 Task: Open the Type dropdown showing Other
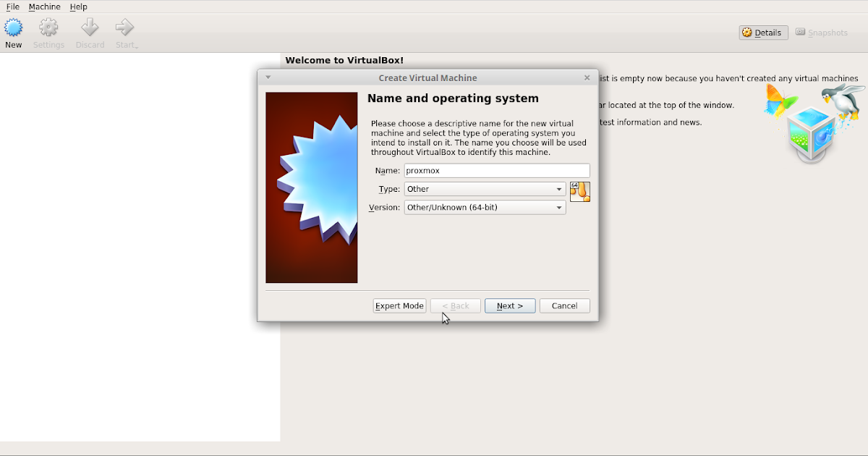tap(485, 189)
